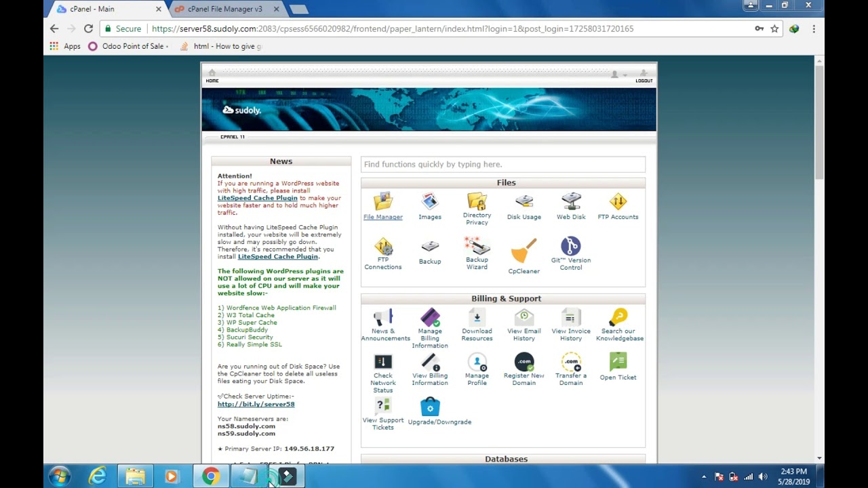868x488 pixels.
Task: Open Register New Domain
Action: click(x=524, y=362)
